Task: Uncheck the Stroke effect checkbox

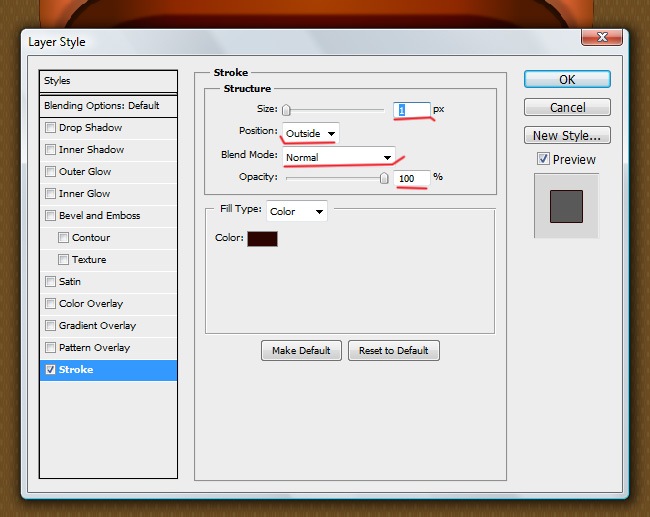Action: point(51,370)
